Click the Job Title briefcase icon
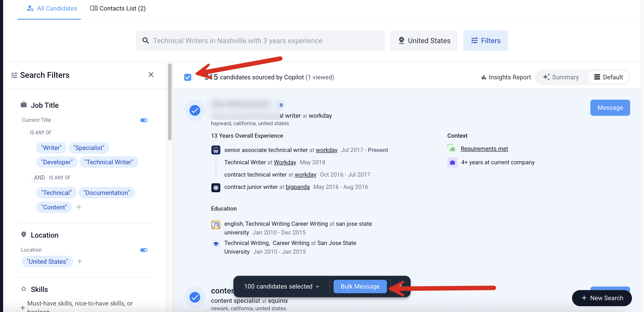 coord(23,105)
